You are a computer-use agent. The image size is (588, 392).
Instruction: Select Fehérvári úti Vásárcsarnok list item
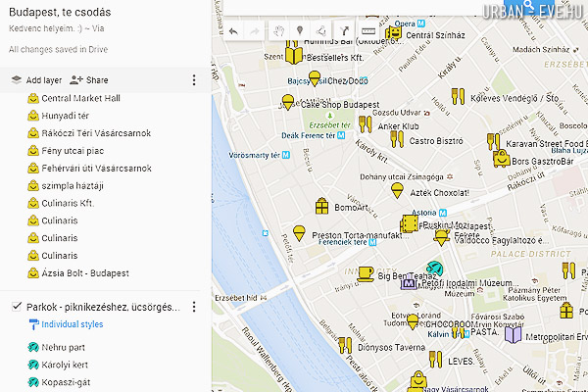pos(89,168)
